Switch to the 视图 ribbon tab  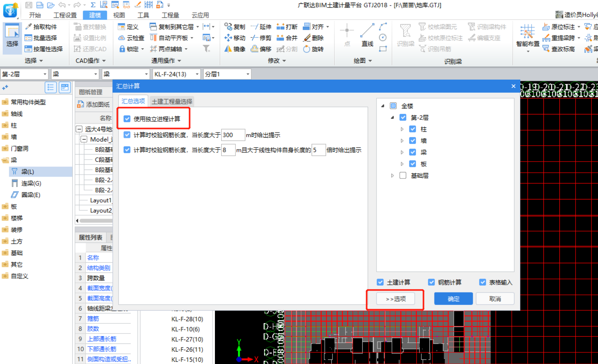119,15
